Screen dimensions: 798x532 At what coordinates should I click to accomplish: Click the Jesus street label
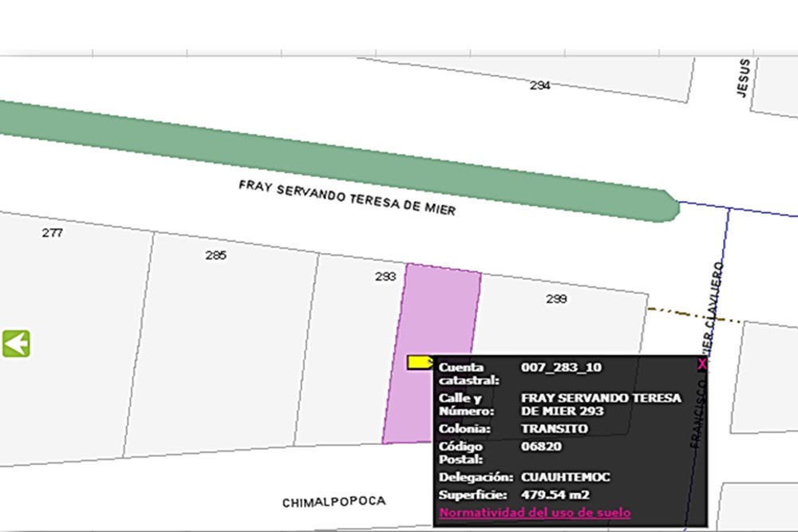click(744, 78)
